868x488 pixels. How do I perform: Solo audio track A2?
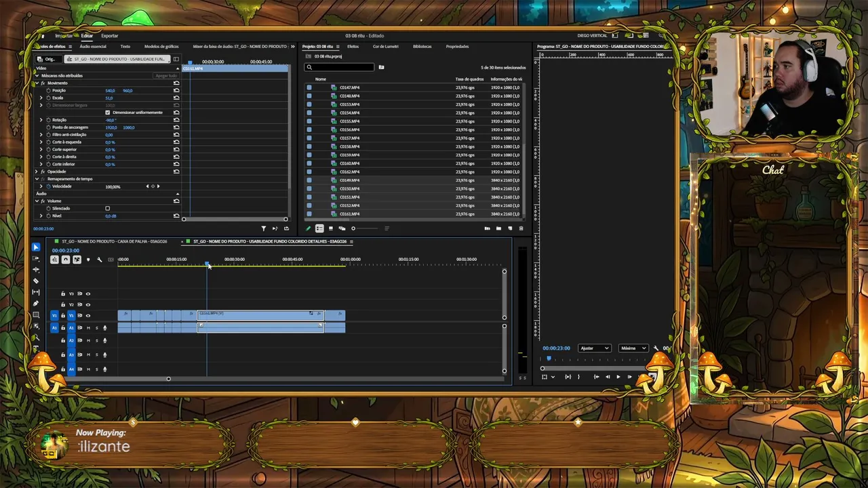pos(96,340)
